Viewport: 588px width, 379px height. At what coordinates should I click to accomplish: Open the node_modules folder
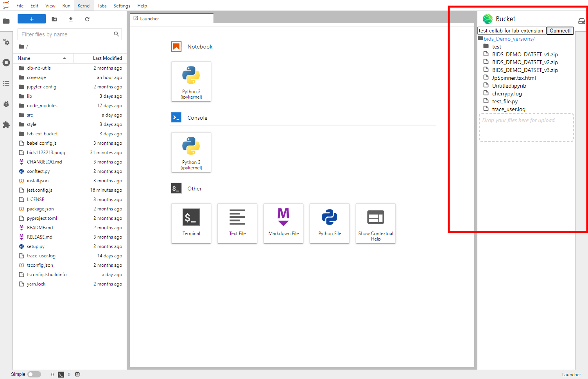pos(42,106)
